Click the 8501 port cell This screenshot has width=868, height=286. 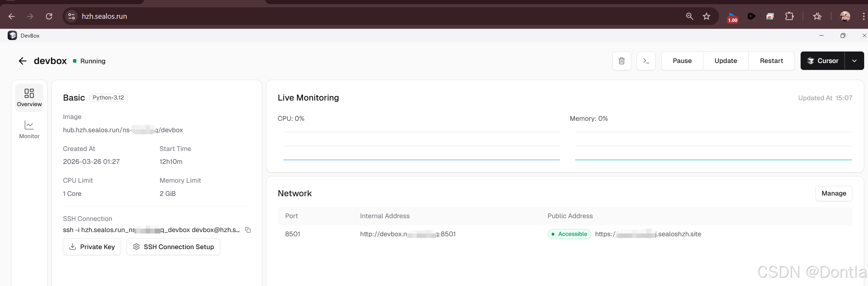pos(292,234)
